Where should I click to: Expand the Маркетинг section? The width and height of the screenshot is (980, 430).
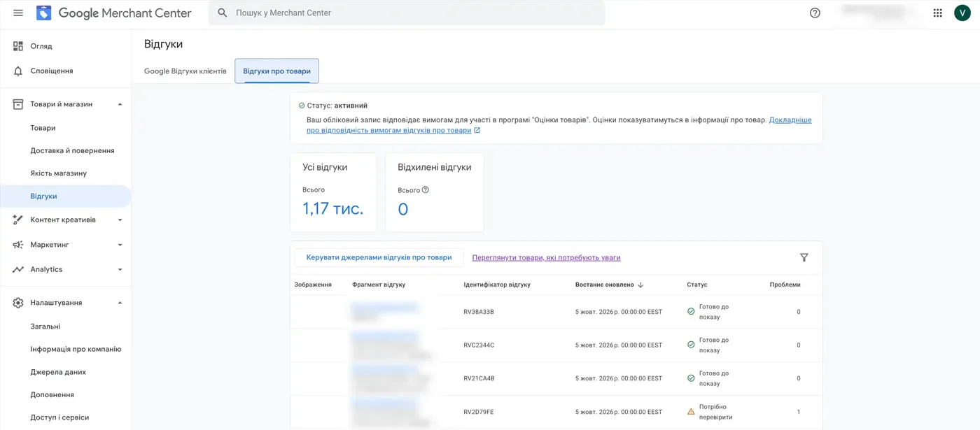pyautogui.click(x=120, y=245)
